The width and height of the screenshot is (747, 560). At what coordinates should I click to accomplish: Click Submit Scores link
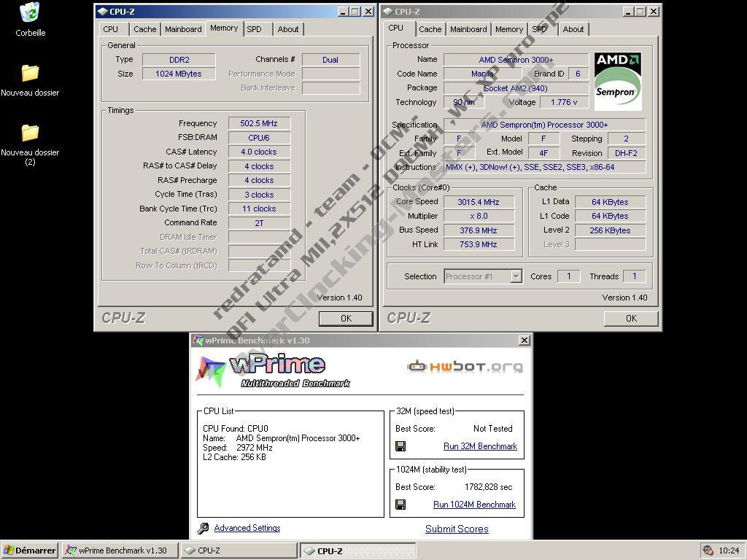[x=457, y=529]
